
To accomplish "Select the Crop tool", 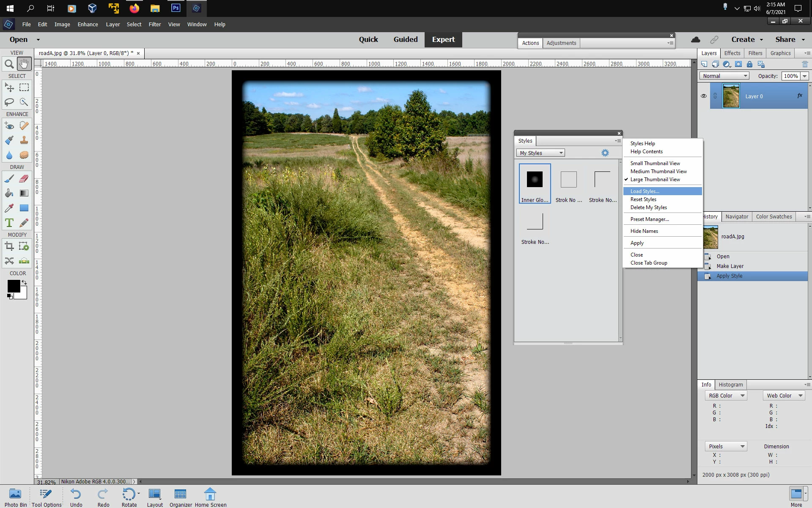I will 9,246.
